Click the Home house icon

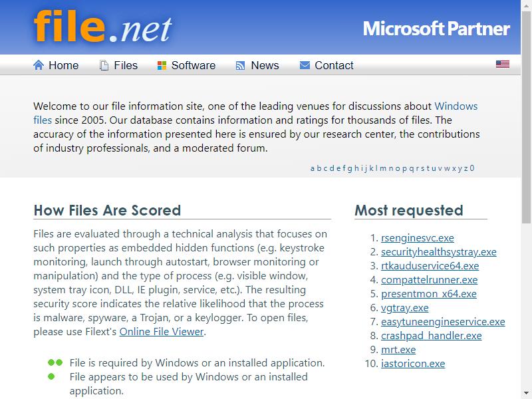39,65
